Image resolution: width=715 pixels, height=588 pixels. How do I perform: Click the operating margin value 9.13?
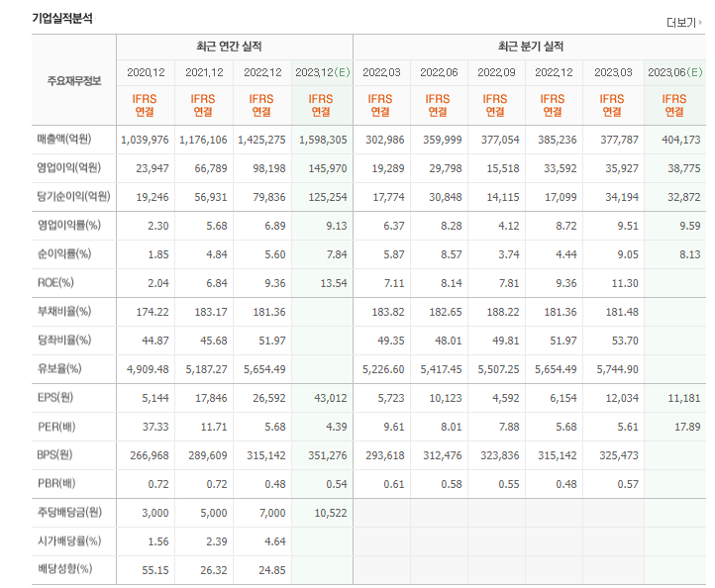[x=337, y=226]
